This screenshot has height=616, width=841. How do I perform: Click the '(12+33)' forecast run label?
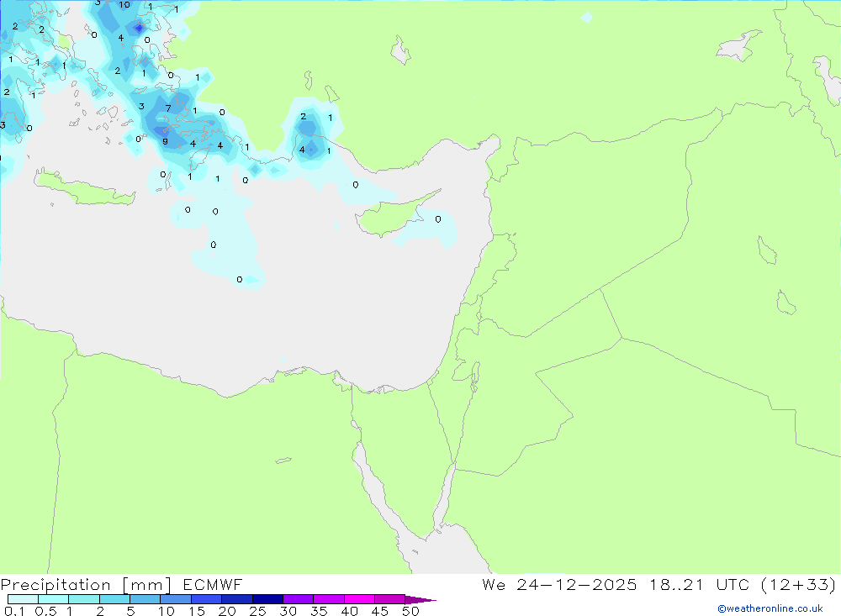[799, 584]
